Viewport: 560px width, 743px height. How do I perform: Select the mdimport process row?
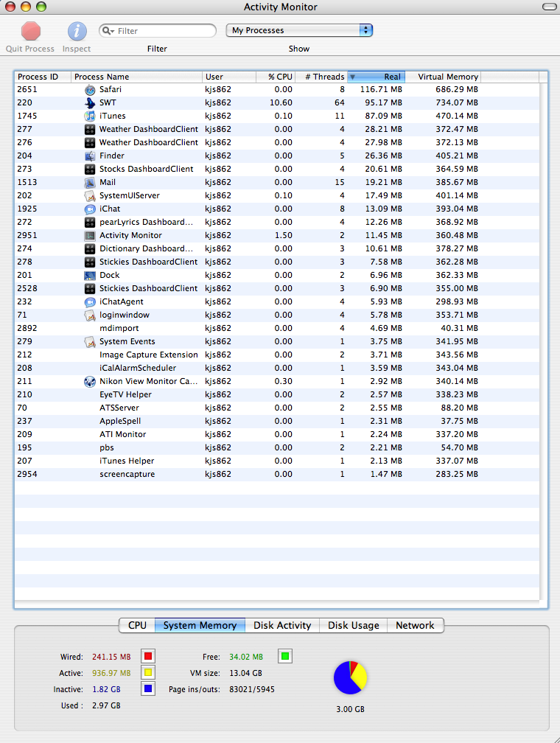click(276, 329)
